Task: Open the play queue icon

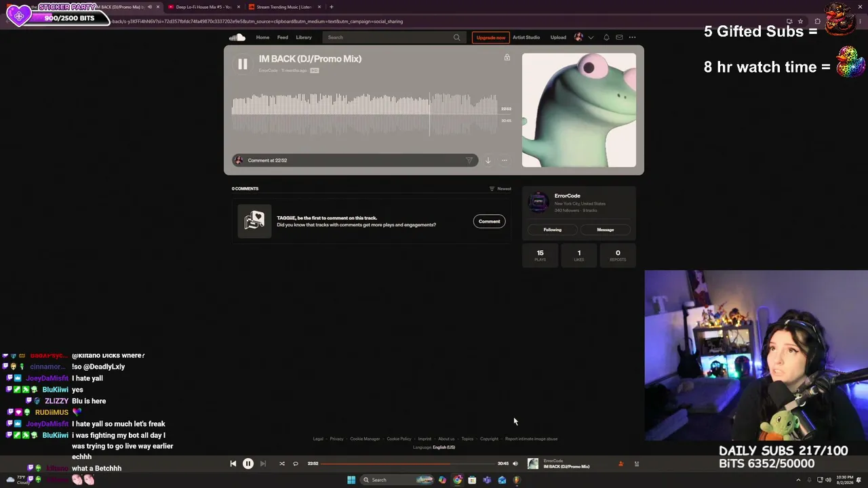Action: click(x=636, y=464)
